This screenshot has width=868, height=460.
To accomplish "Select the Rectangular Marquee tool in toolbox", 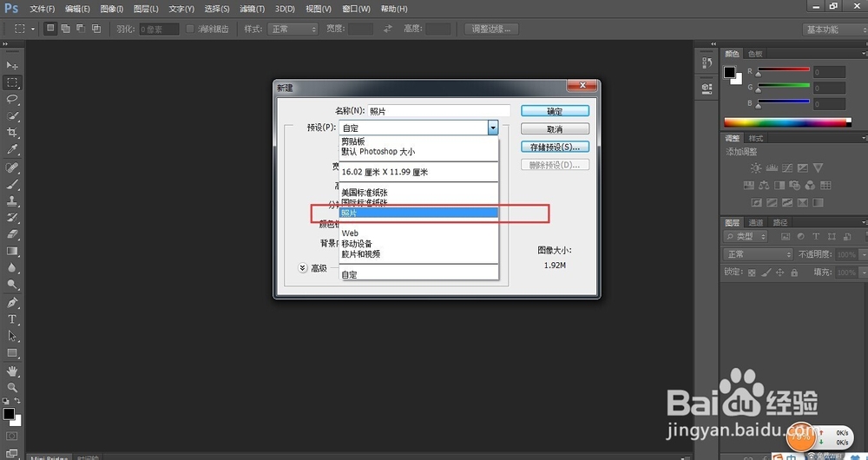I will [12, 82].
